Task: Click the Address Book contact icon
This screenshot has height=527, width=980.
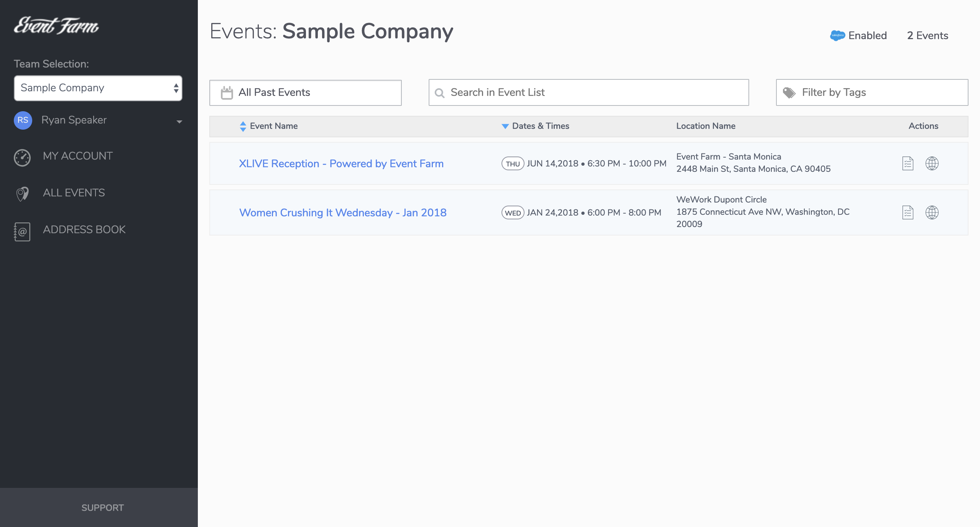Action: point(22,232)
